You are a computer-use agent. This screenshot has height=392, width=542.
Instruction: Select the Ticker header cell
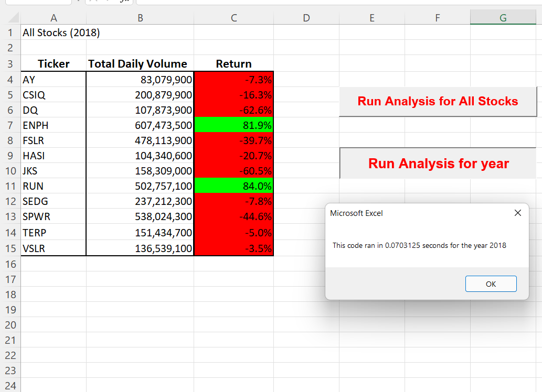[54, 63]
